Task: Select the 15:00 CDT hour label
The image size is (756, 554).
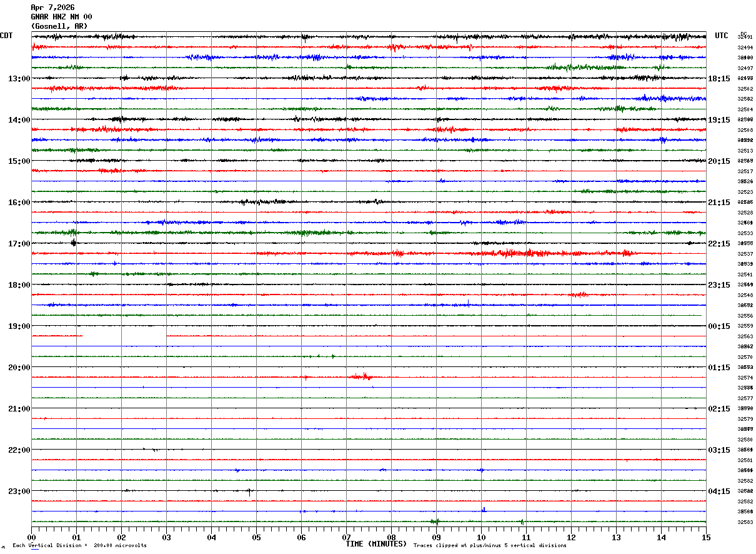Action: click(19, 161)
